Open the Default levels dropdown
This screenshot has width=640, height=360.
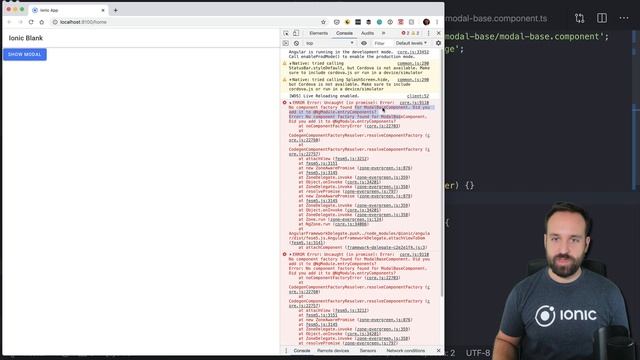click(x=411, y=43)
